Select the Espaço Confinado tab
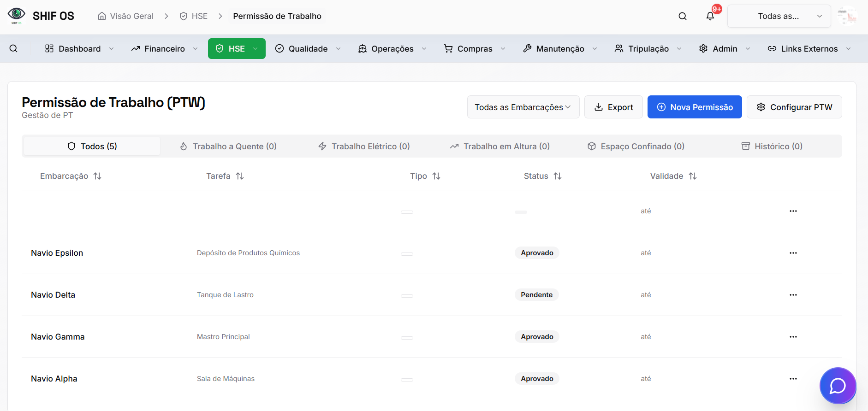This screenshot has height=411, width=868. [636, 146]
